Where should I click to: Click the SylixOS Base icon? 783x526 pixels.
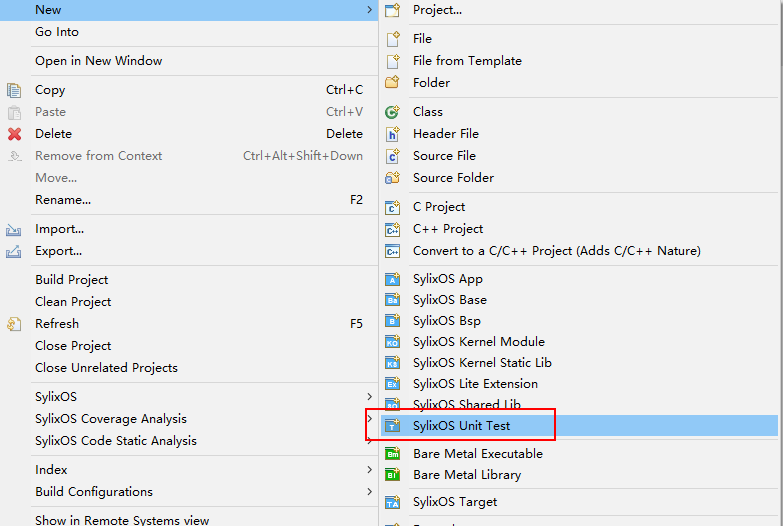392,300
